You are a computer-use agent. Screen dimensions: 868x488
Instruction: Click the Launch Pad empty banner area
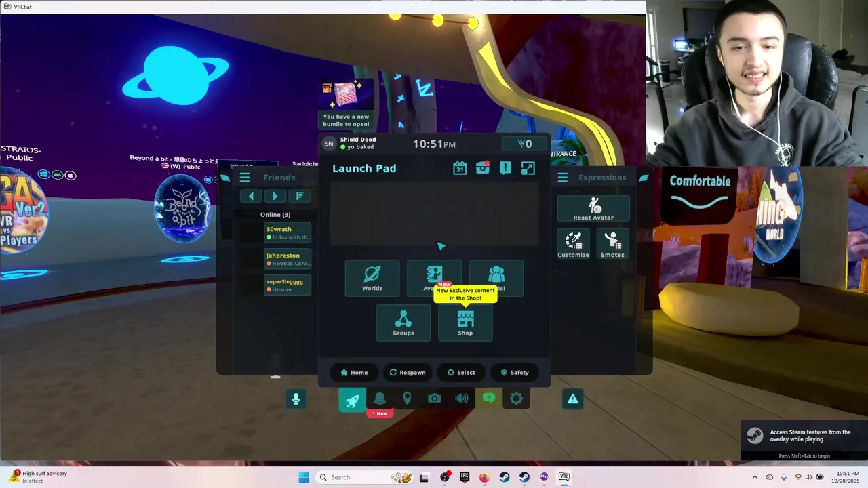click(435, 213)
